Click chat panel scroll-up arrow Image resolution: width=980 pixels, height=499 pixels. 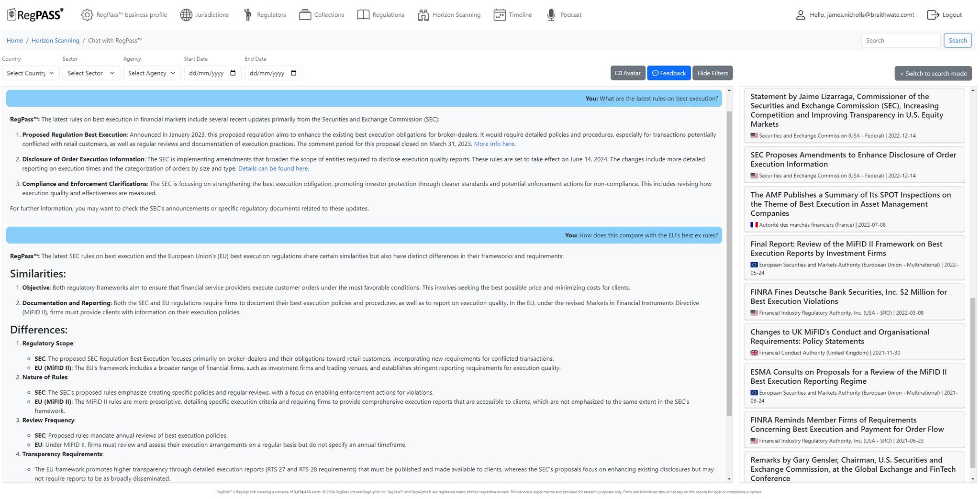729,90
